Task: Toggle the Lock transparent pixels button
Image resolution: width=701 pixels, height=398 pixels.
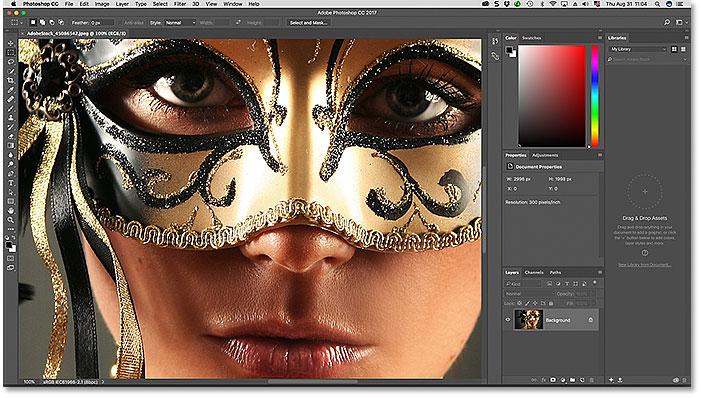Action: (x=519, y=303)
